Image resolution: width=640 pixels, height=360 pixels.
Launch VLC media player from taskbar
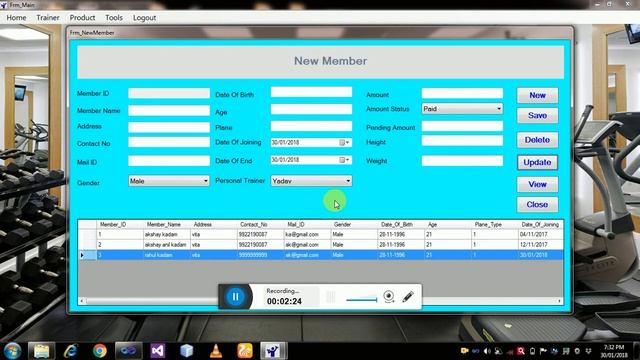pos(216,351)
